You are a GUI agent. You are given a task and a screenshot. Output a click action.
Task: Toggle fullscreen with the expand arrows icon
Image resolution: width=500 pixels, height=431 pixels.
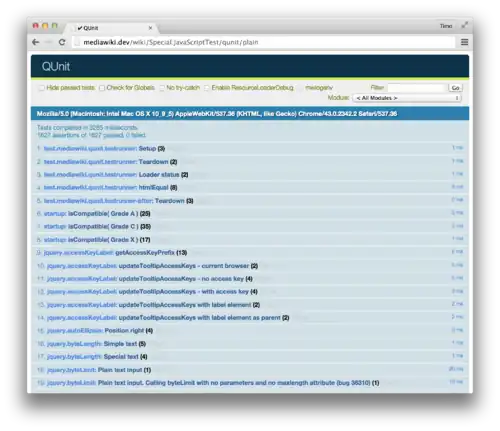464,25
